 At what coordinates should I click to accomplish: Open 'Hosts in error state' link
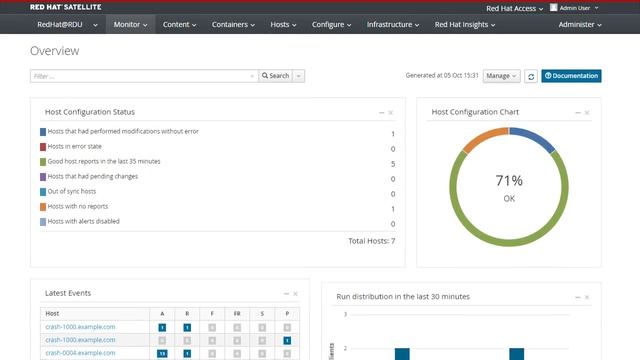pyautogui.click(x=74, y=146)
